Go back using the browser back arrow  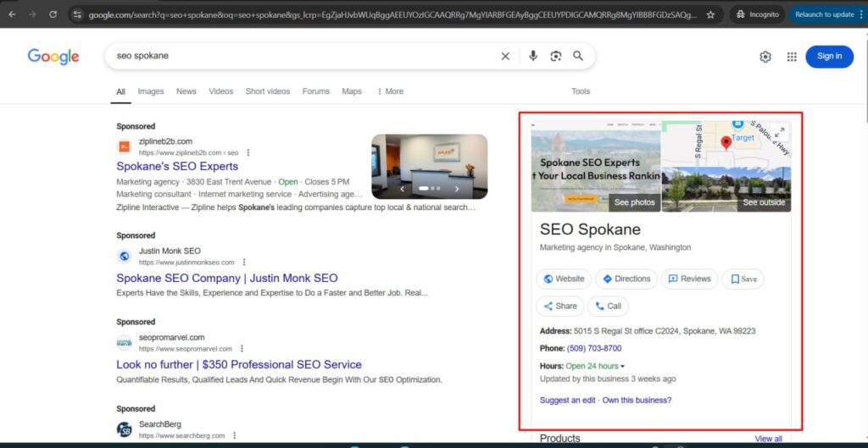pyautogui.click(x=12, y=15)
